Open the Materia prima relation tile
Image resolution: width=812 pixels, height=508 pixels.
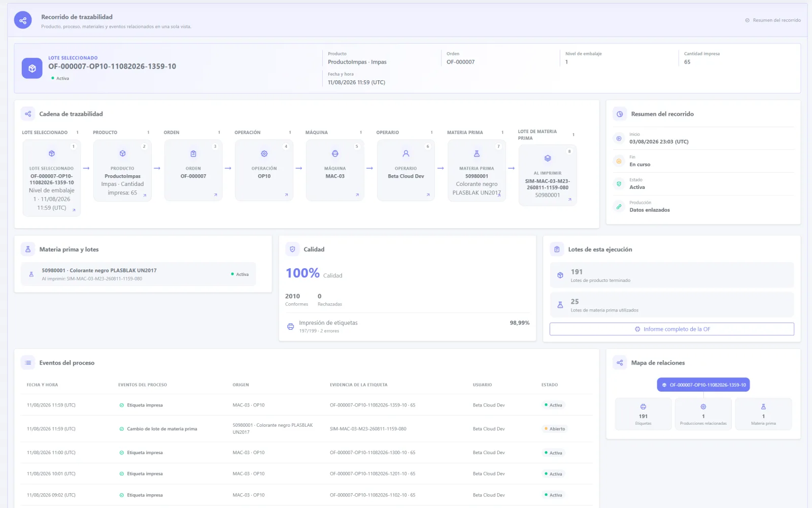763,414
